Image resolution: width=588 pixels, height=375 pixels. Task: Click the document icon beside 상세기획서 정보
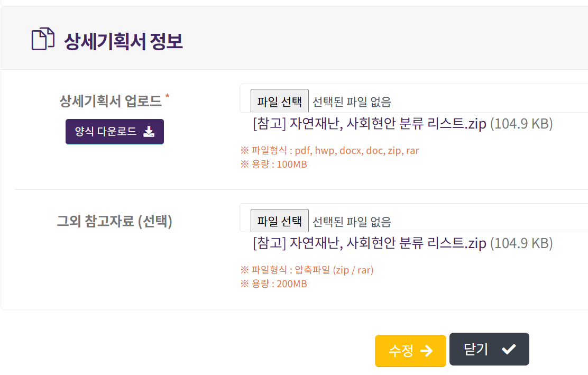pos(43,39)
